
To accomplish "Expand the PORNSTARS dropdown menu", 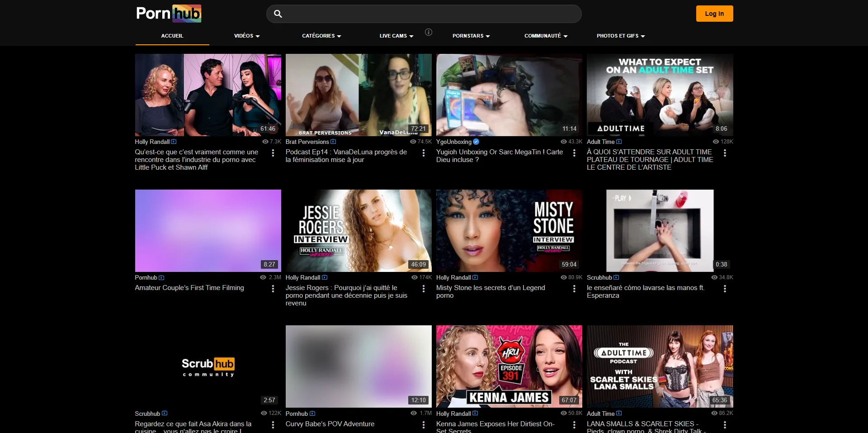I will [471, 36].
